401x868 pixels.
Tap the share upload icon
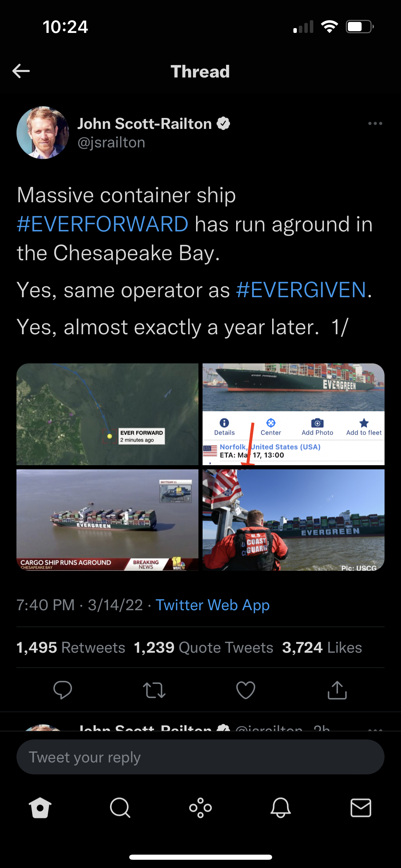tap(337, 690)
